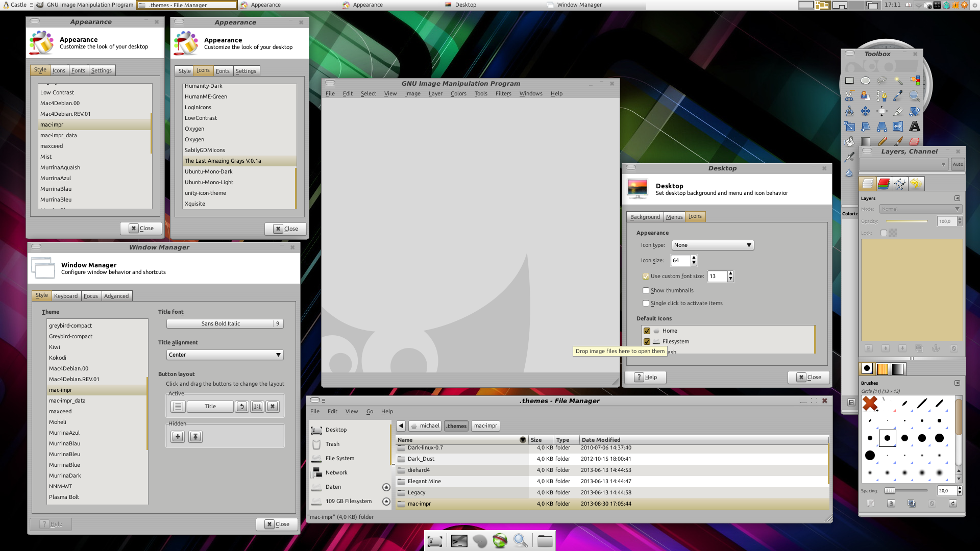Eject the 109 GB Filesystem volume

pos(386,502)
